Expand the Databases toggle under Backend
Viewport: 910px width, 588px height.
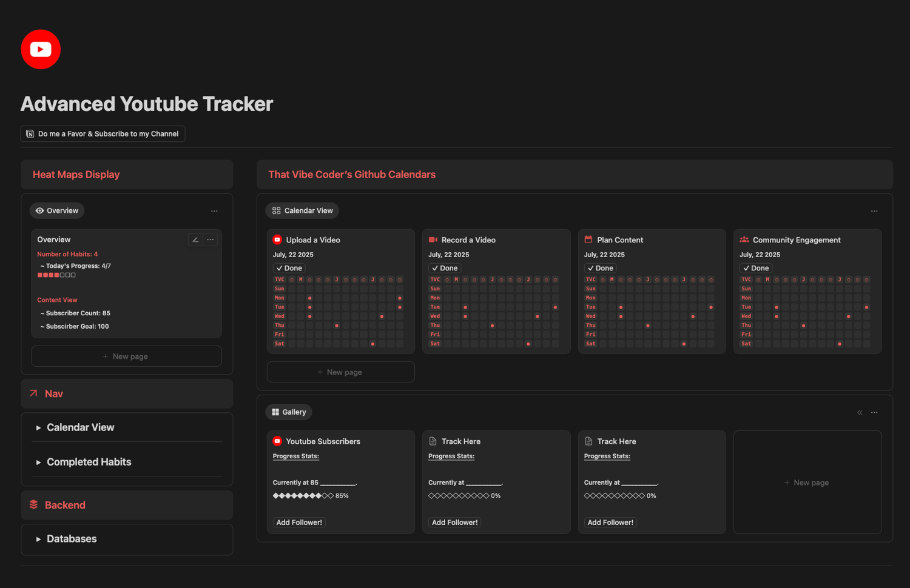point(38,539)
